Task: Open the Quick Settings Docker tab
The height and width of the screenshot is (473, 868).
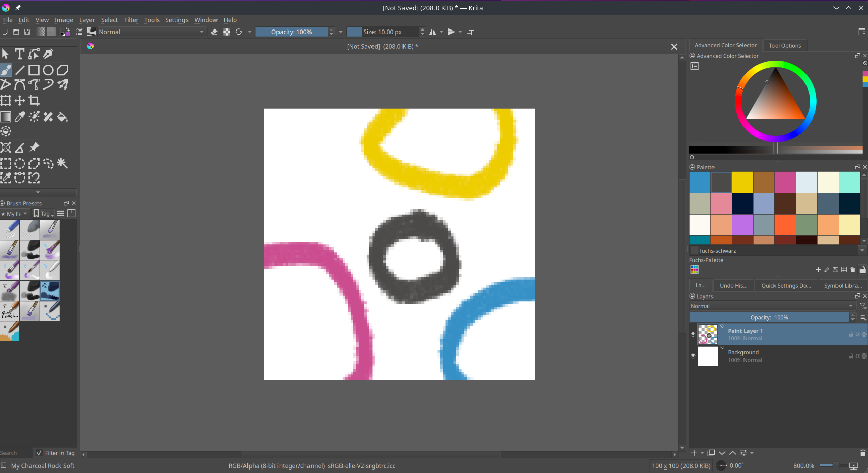Action: click(x=786, y=286)
